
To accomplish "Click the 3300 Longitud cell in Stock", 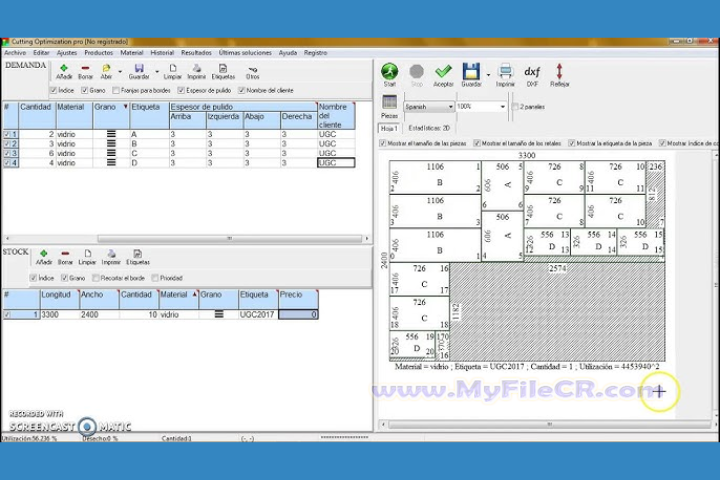I will click(59, 315).
